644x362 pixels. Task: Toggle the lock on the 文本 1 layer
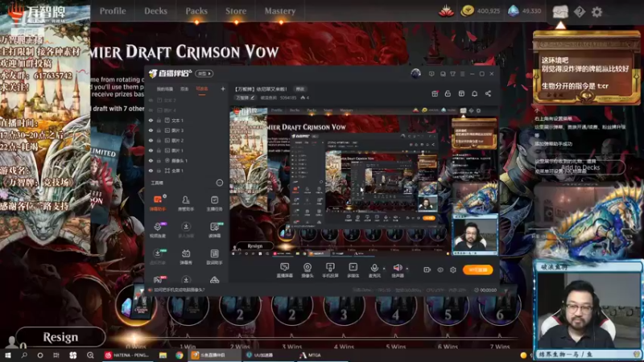point(159,120)
